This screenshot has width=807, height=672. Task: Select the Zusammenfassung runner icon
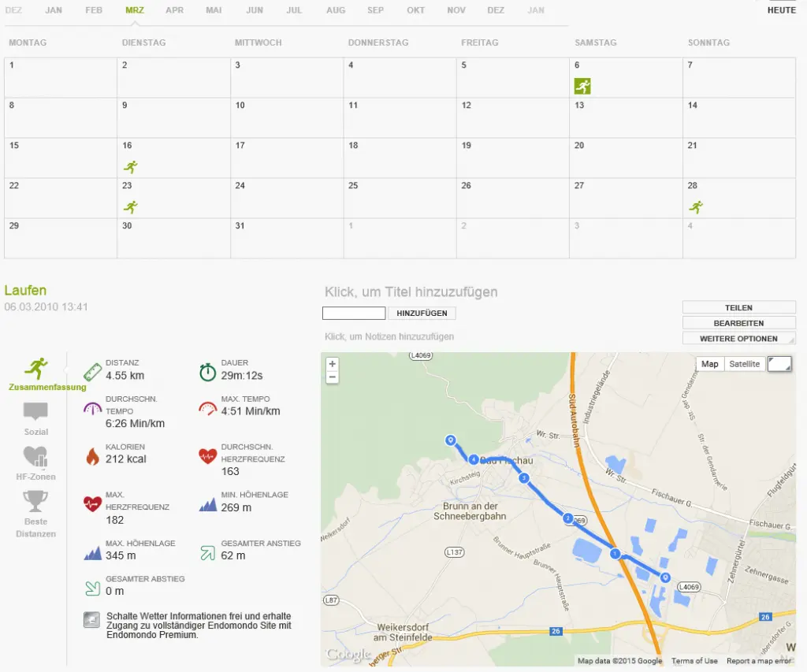(x=36, y=368)
